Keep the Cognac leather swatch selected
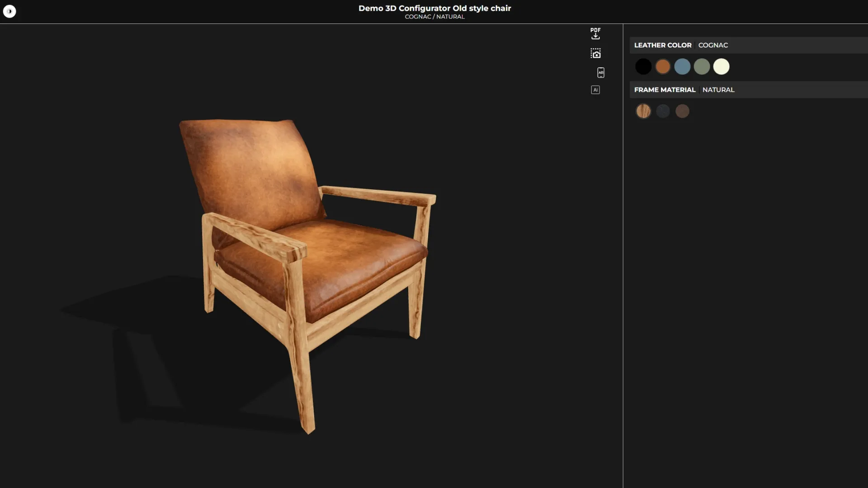868x488 pixels. pos(663,66)
